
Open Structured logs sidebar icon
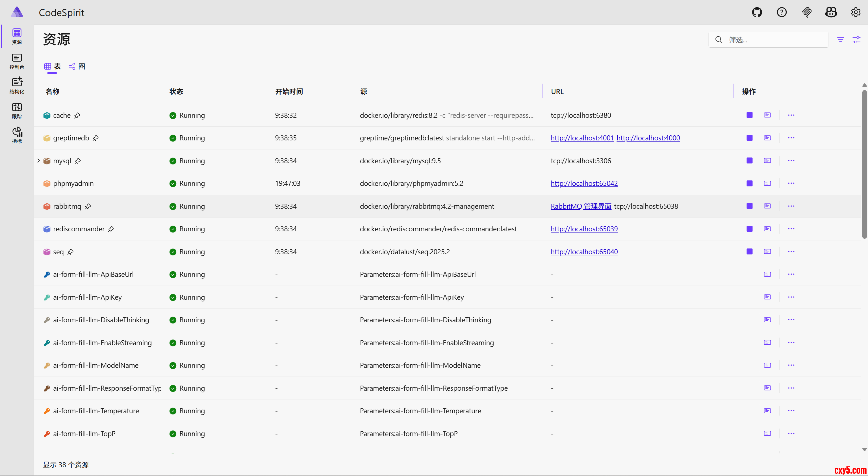tap(16, 86)
